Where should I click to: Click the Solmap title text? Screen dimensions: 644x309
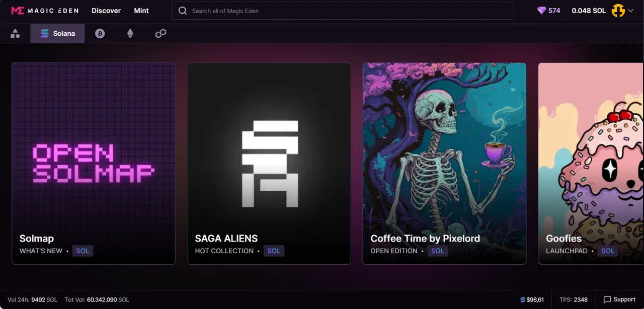[x=37, y=239]
